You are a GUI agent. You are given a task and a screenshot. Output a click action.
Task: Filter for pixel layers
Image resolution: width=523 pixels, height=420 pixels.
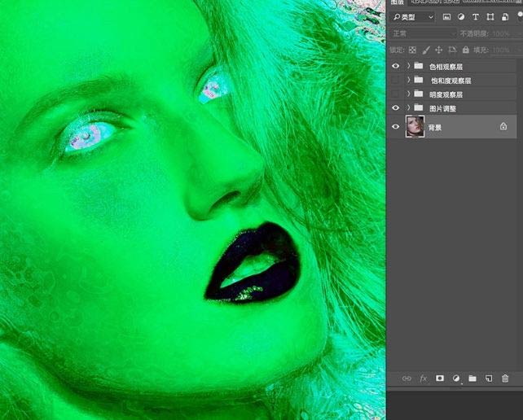point(446,17)
